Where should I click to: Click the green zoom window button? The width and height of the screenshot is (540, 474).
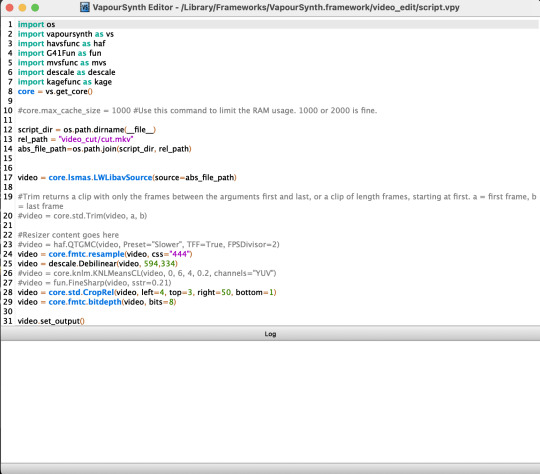(35, 7)
